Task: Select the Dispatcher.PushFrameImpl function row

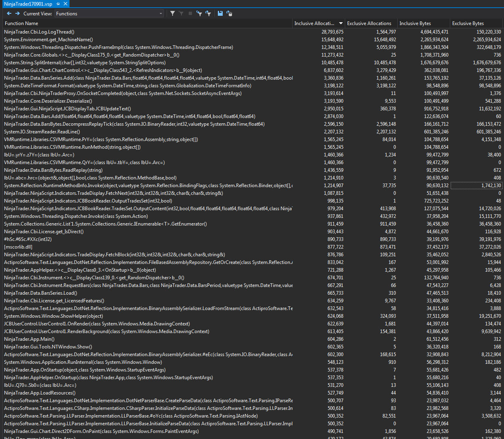Action: pyautogui.click(x=252, y=47)
